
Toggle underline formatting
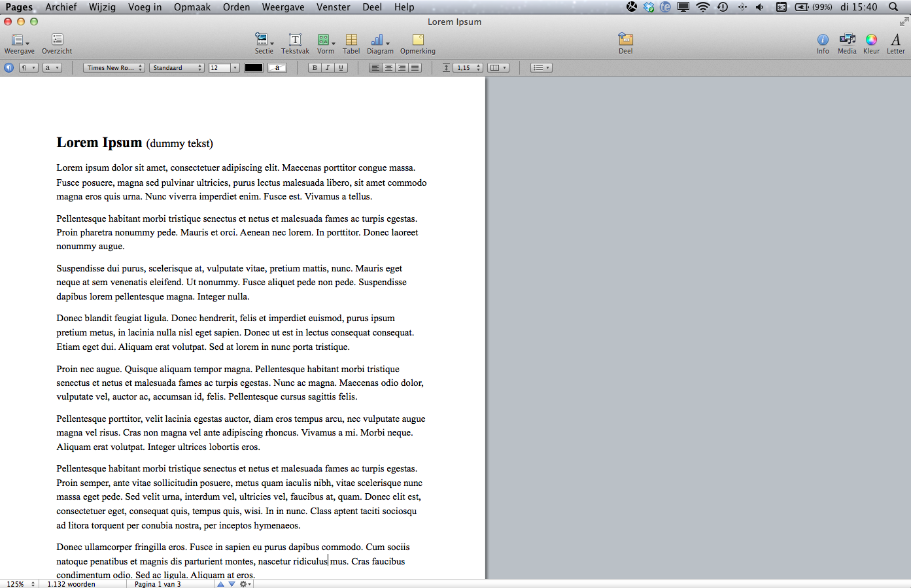click(x=341, y=67)
